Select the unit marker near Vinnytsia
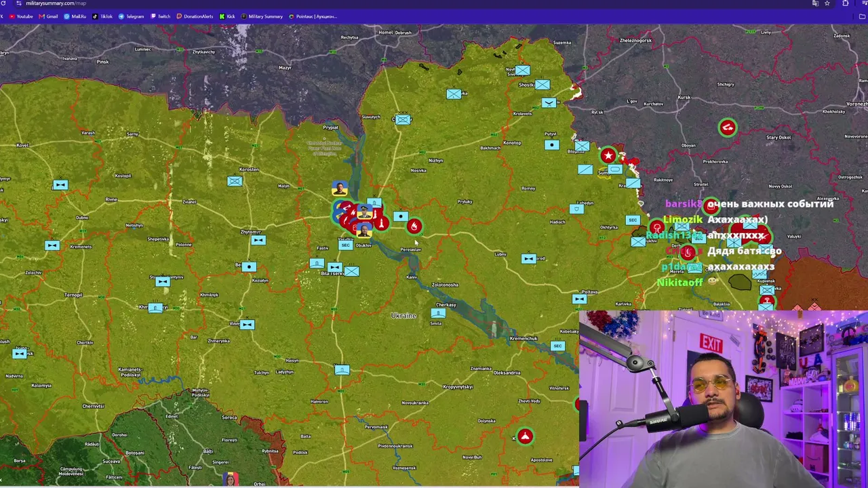This screenshot has height=488, width=868. click(247, 325)
